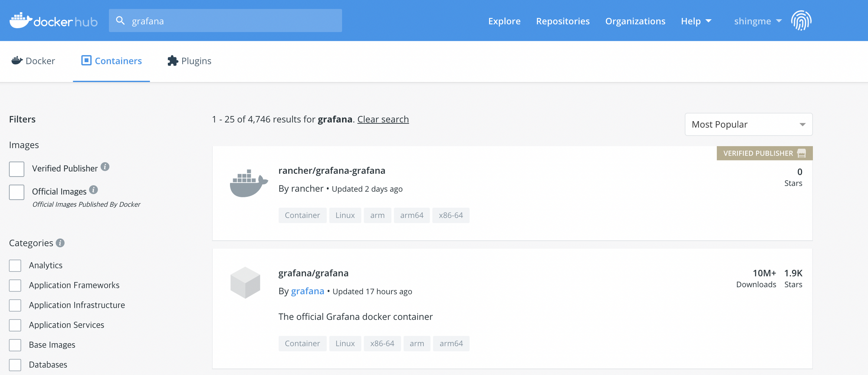Click the Containers tab square icon
The width and height of the screenshot is (868, 375).
[86, 60]
